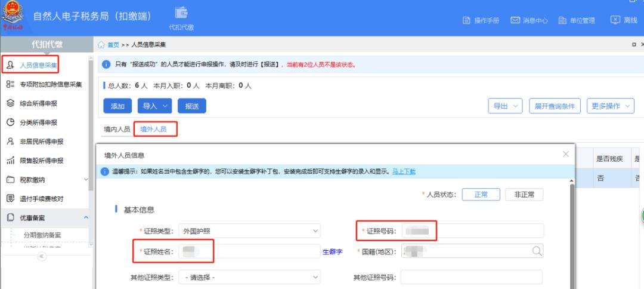
Task: Set 人员状态 to 非正常
Action: click(524, 195)
